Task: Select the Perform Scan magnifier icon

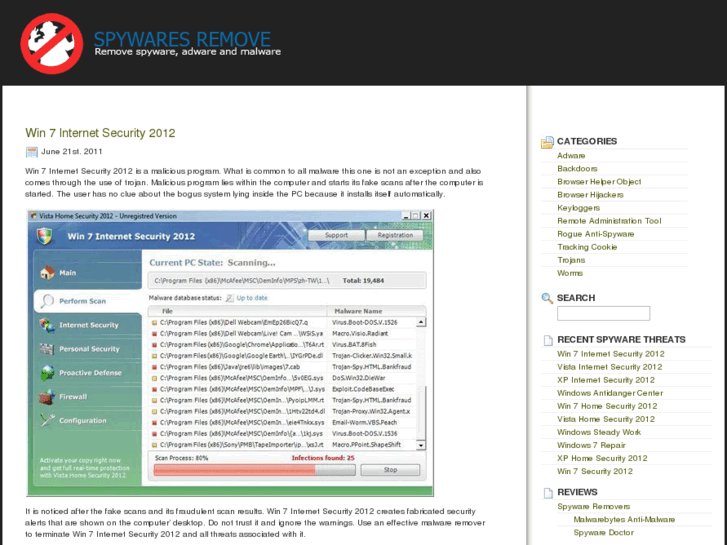Action: tap(47, 301)
